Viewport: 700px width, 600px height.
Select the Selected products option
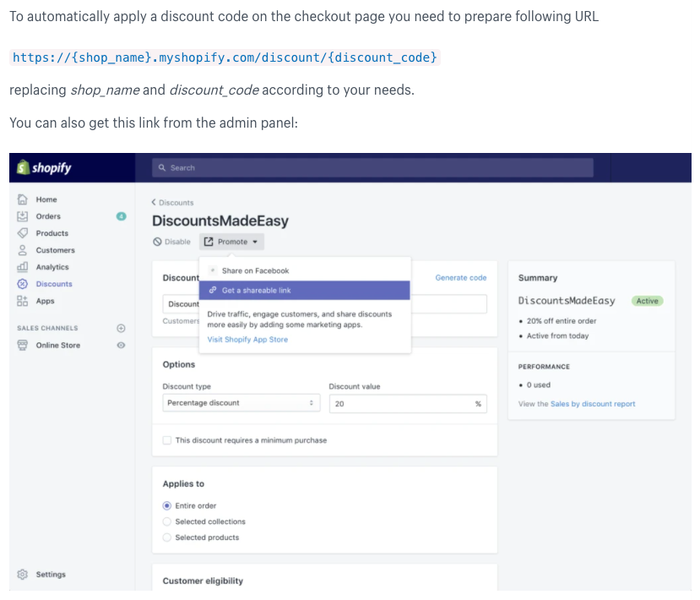tap(167, 537)
